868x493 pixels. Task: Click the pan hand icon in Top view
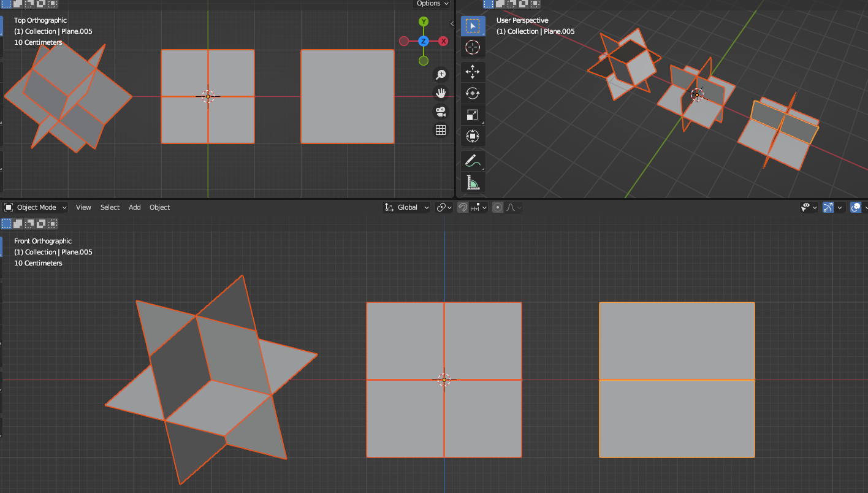coord(440,93)
